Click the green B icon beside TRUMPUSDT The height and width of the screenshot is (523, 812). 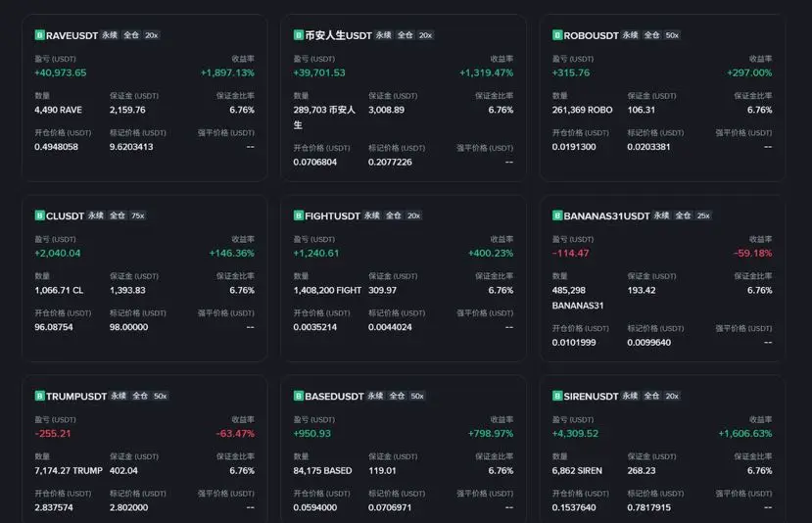(x=39, y=396)
